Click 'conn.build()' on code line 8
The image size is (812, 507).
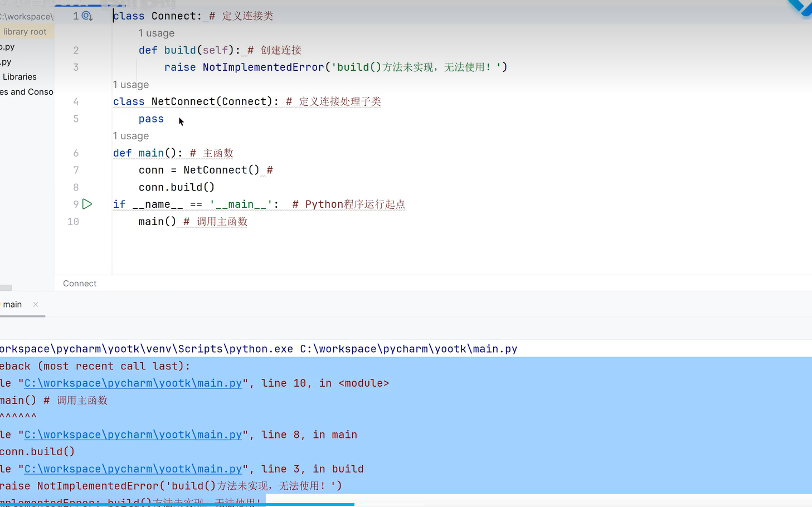177,187
